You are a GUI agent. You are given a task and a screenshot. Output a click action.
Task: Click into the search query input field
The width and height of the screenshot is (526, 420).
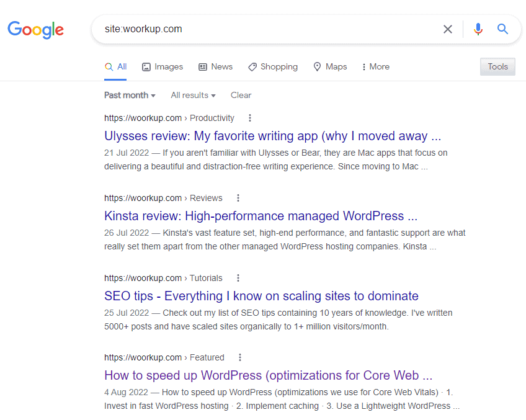(x=267, y=29)
